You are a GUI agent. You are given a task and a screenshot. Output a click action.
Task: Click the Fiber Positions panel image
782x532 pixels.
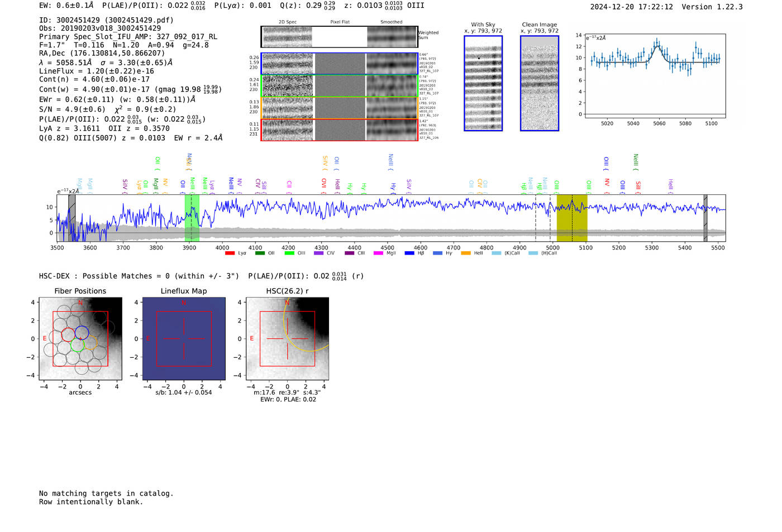80,338
